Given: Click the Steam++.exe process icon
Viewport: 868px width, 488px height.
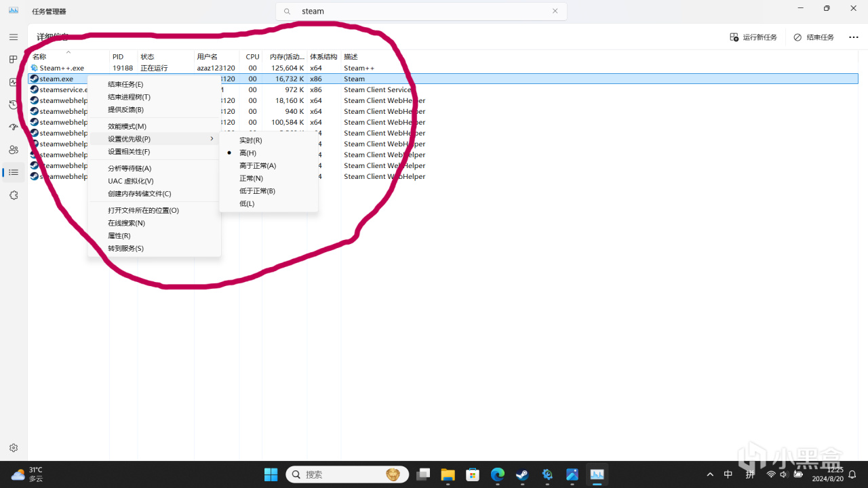Looking at the screenshot, I should (x=34, y=68).
